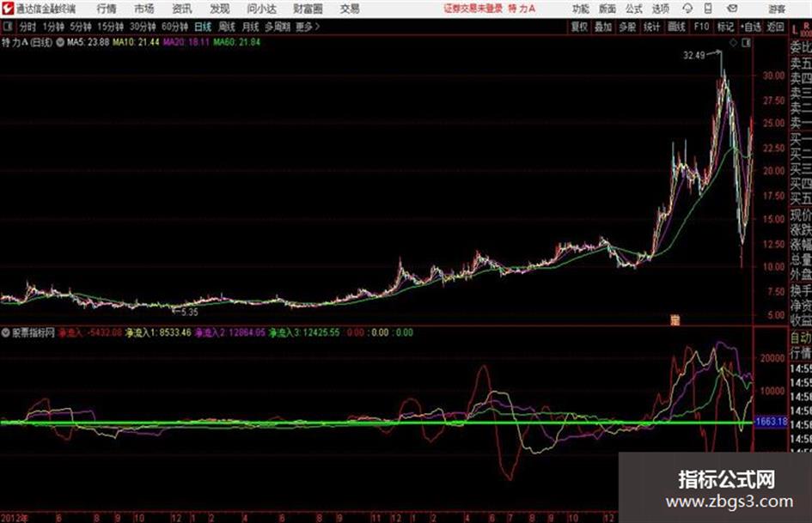Toggle the left panel icon beside 分时
Image resolution: width=812 pixels, height=523 pixels.
(x=7, y=27)
